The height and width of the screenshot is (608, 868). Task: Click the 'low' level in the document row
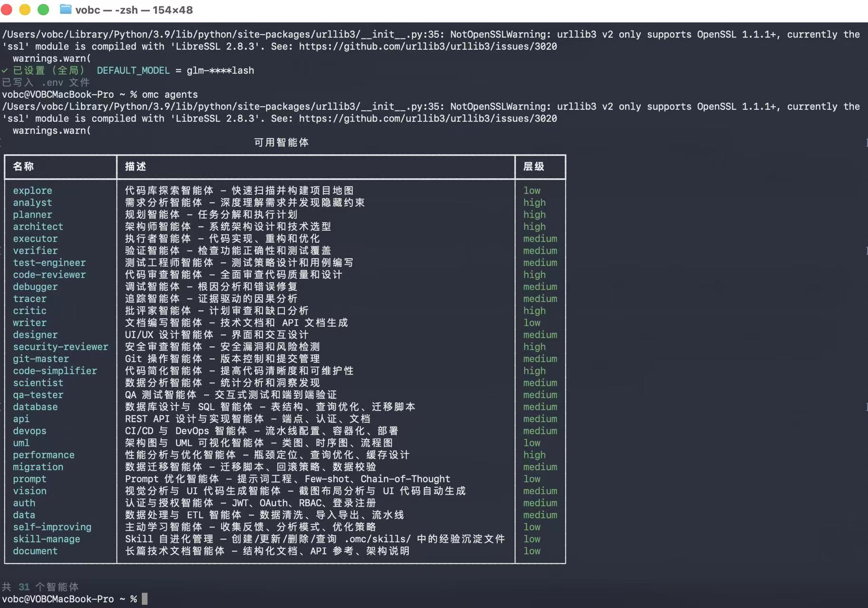click(x=532, y=551)
